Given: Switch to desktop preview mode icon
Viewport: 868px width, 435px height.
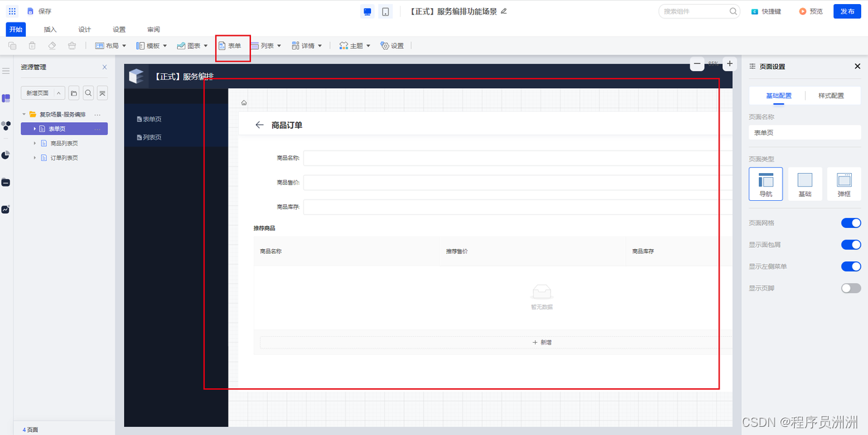Looking at the screenshot, I should 368,12.
